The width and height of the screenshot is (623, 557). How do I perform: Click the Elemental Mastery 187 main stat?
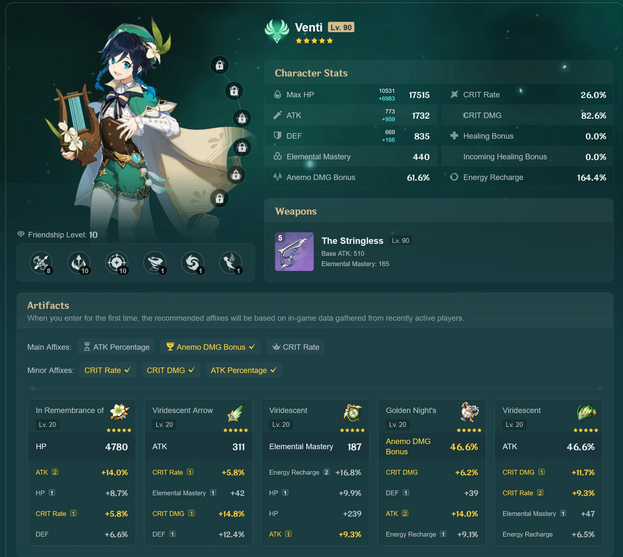click(x=315, y=447)
